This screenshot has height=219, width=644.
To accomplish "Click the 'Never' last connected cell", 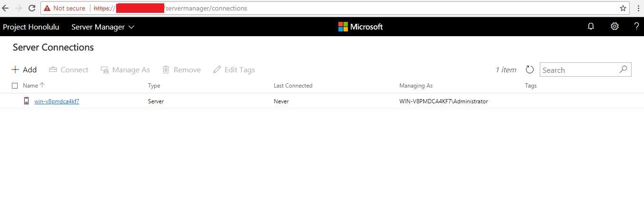I will pos(281,101).
